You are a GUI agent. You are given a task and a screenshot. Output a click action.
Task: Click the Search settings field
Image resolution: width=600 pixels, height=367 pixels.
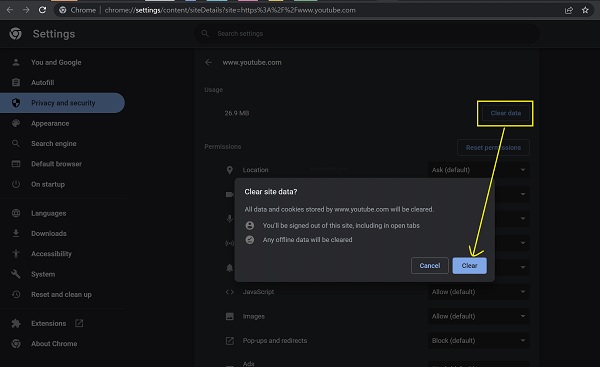point(367,34)
